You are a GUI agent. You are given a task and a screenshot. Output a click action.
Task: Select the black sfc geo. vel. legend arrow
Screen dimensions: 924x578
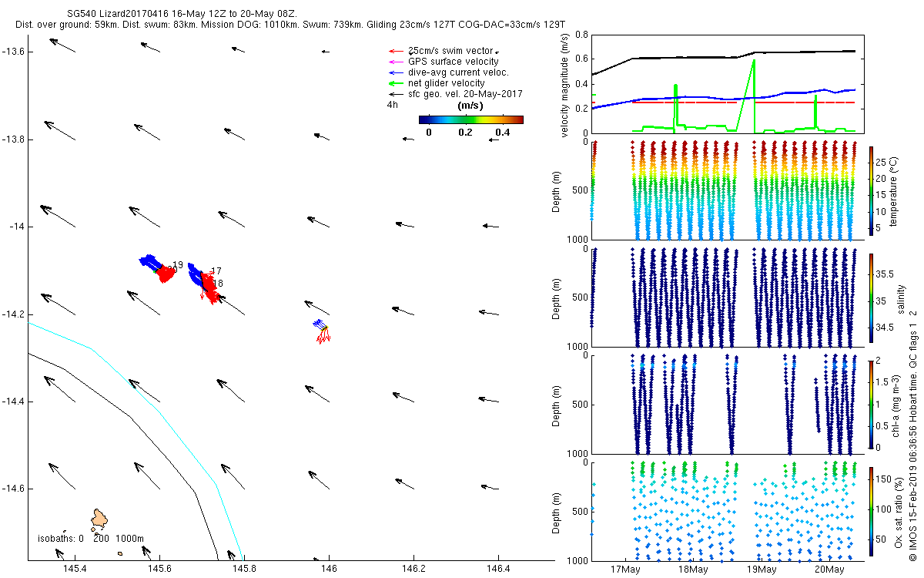tap(395, 94)
